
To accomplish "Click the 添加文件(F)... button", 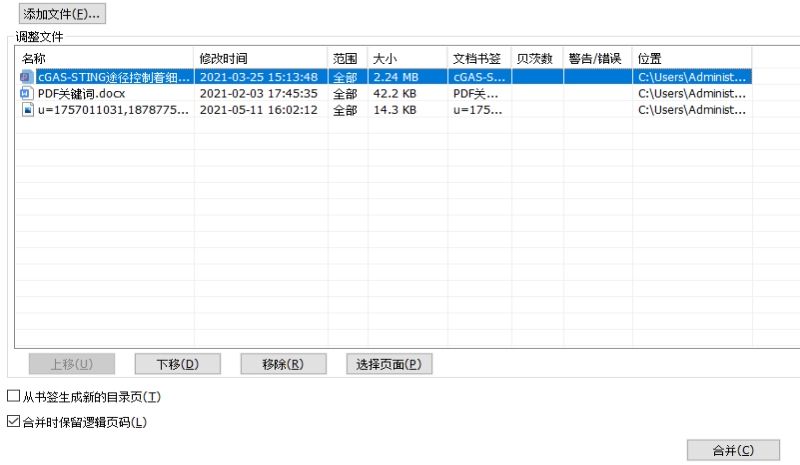I will click(62, 14).
